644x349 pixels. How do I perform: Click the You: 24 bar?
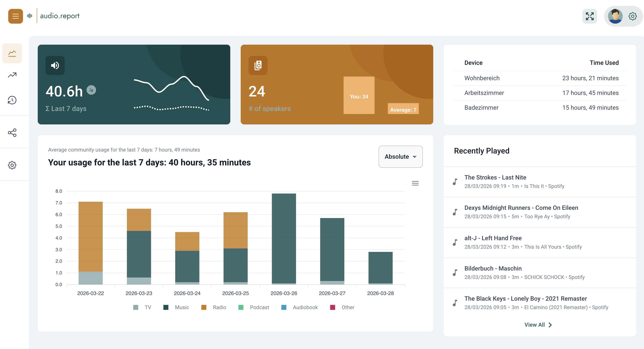point(359,95)
